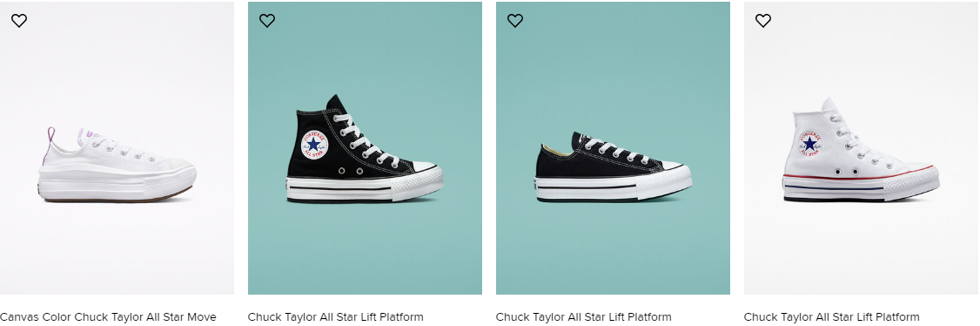Open the black low-top platform sneaker image
The width and height of the screenshot is (980, 326).
click(613, 148)
